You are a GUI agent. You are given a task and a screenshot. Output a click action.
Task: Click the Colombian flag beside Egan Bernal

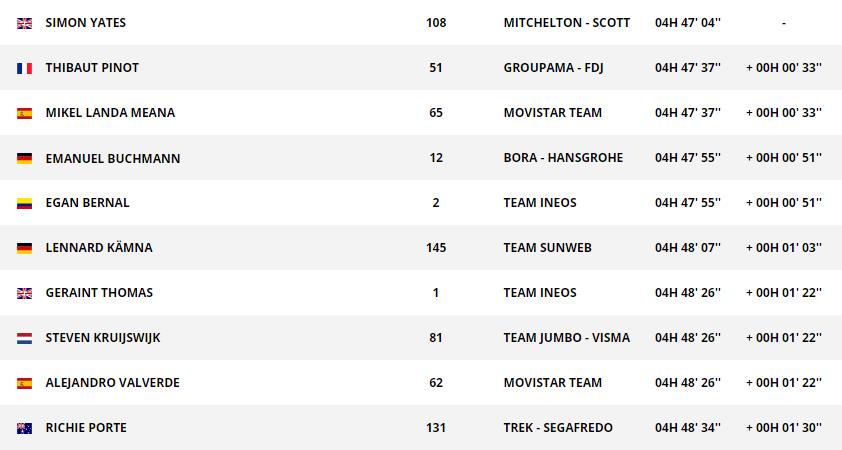pyautogui.click(x=25, y=203)
